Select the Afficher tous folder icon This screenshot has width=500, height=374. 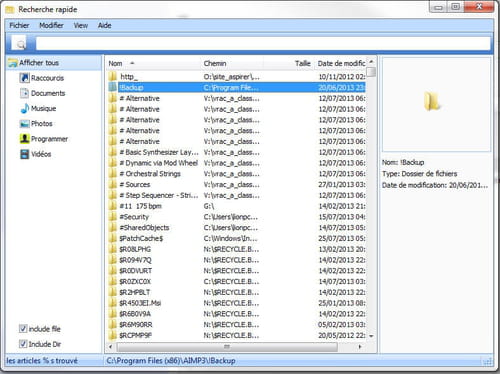pyautogui.click(x=13, y=63)
